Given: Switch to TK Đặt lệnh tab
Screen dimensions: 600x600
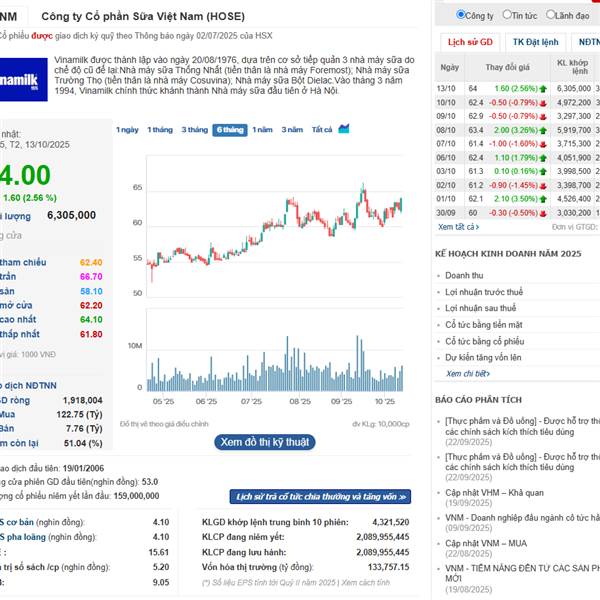Looking at the screenshot, I should pyautogui.click(x=536, y=42).
